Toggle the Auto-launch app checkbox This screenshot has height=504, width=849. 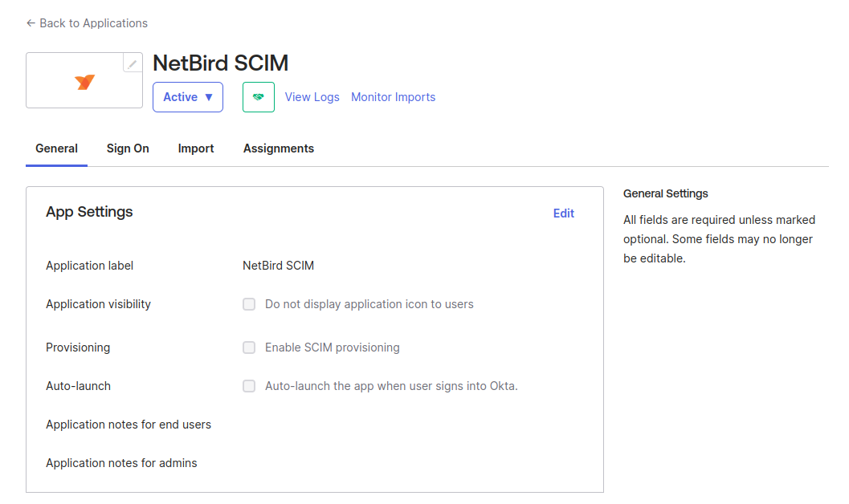pyautogui.click(x=249, y=386)
